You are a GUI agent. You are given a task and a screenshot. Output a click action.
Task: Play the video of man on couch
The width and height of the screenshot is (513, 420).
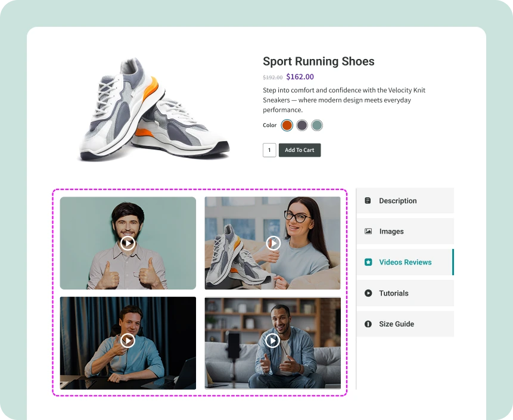(x=272, y=340)
